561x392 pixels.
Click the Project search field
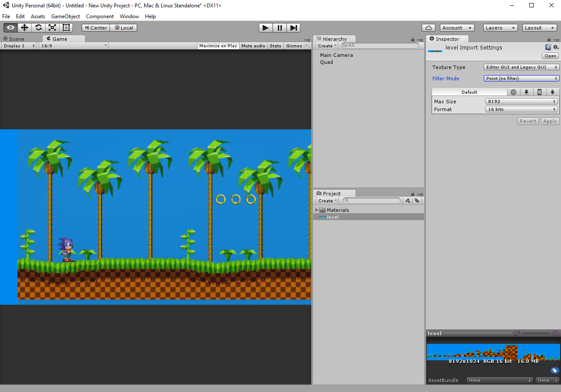[x=372, y=201]
